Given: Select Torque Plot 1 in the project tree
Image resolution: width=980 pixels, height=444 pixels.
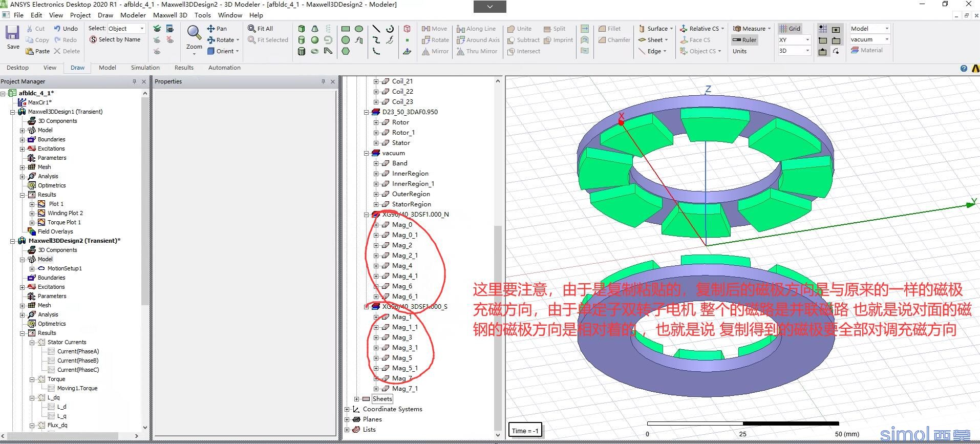Looking at the screenshot, I should pos(64,222).
